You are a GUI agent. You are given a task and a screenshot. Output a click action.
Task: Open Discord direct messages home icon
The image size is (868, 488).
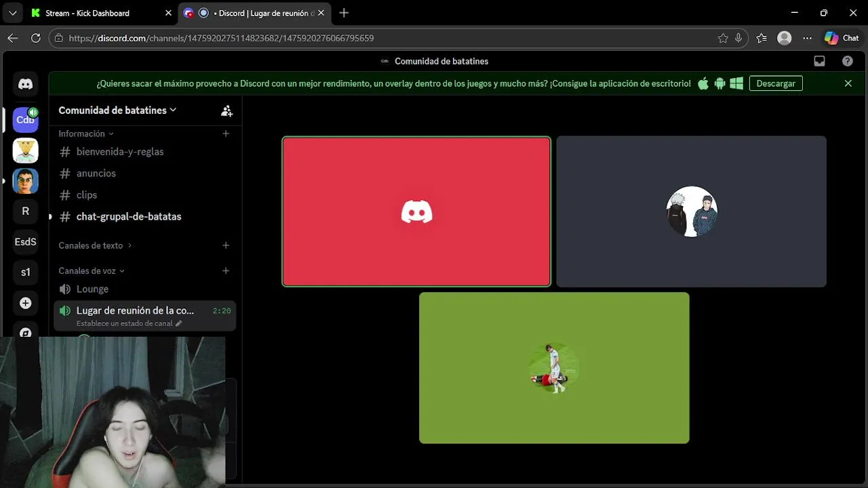25,85
